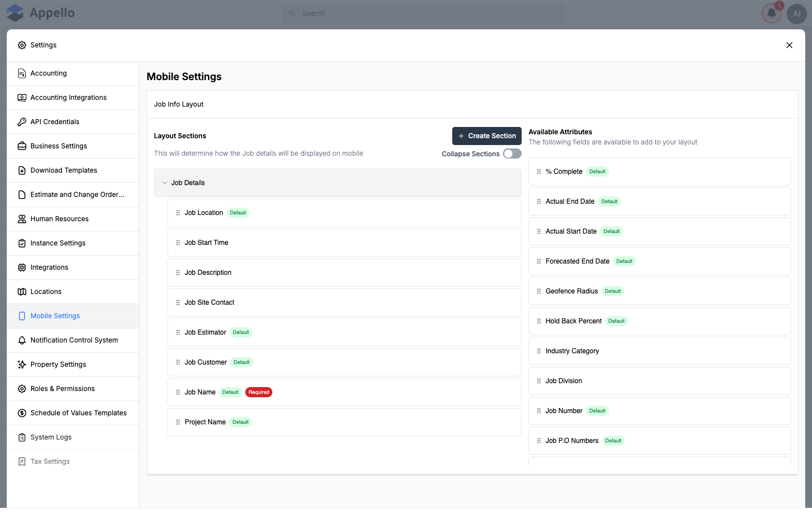Viewport: 812px width, 518px height.
Task: Select the Job Estimator row
Action: tap(344, 332)
